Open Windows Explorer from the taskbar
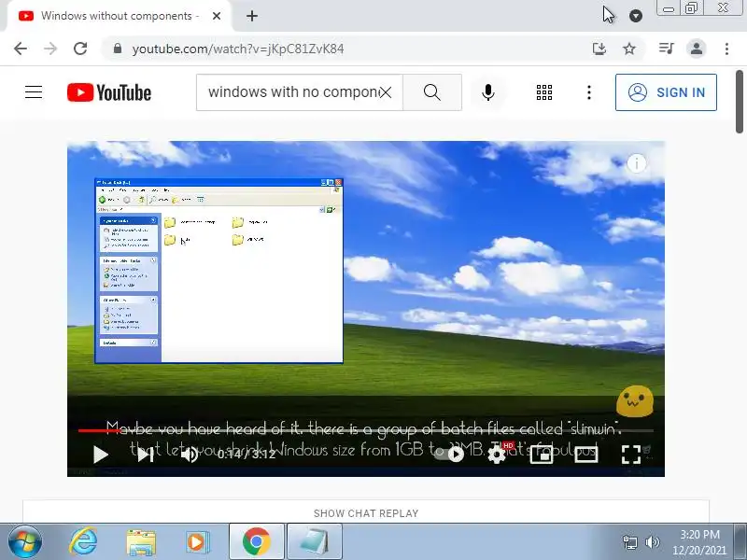The height and width of the screenshot is (560, 747). (x=141, y=542)
